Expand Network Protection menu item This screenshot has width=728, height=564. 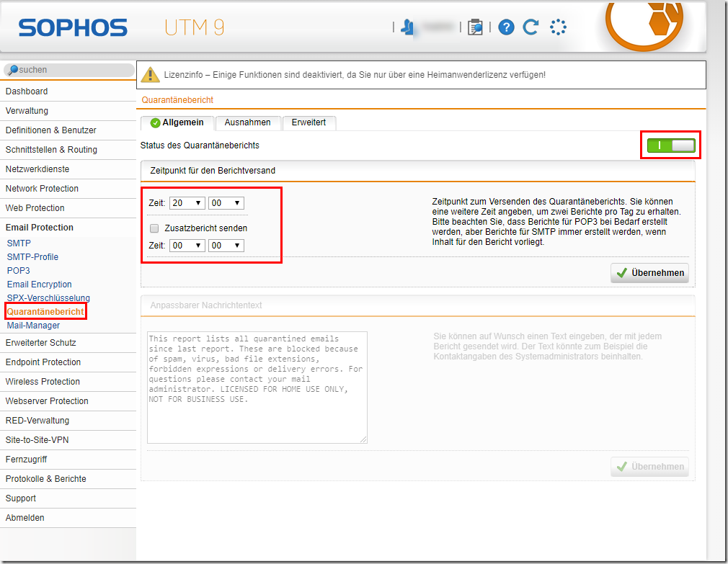[42, 189]
